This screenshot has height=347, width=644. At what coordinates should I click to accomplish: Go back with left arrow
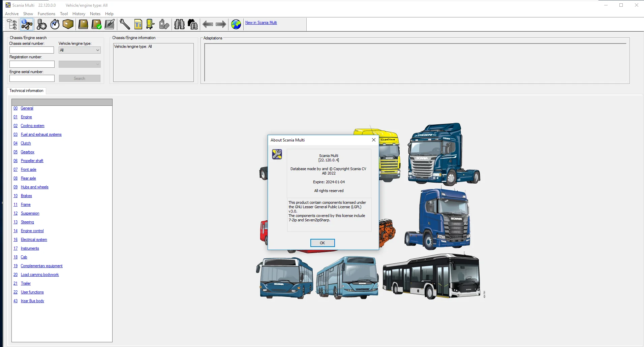208,24
